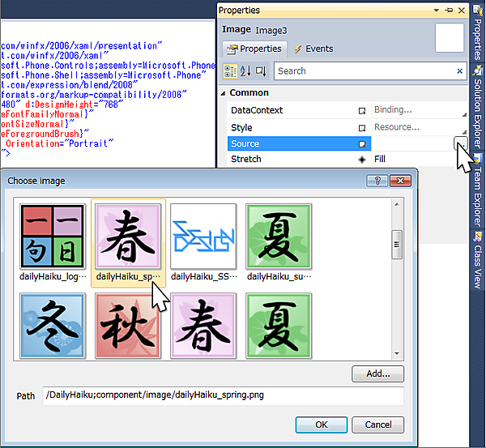486x448 pixels.
Task: Open DataContext property marker square
Action: 362,111
